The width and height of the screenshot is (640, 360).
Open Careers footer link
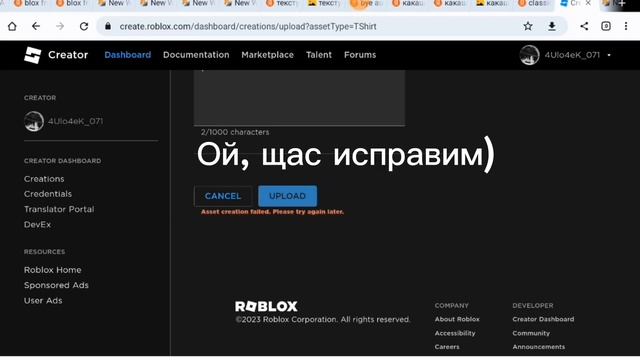pos(447,347)
